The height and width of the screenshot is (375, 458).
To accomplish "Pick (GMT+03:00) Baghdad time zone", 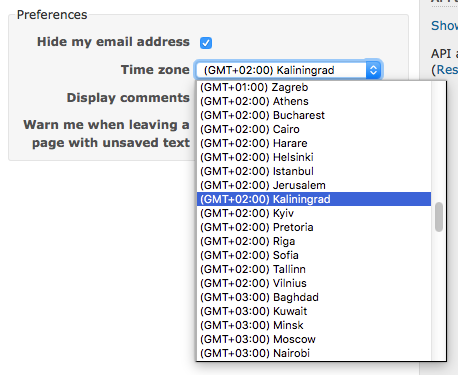I will (314, 297).
